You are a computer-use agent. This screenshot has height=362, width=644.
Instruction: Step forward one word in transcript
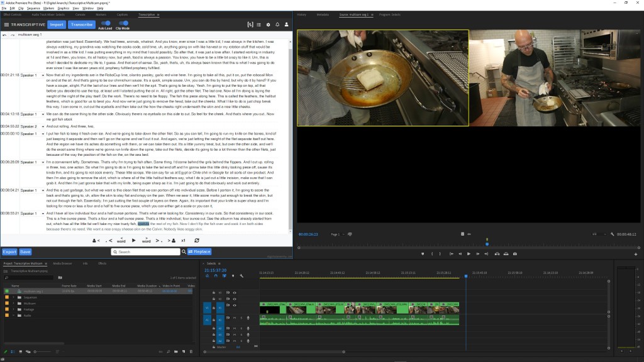tap(146, 240)
